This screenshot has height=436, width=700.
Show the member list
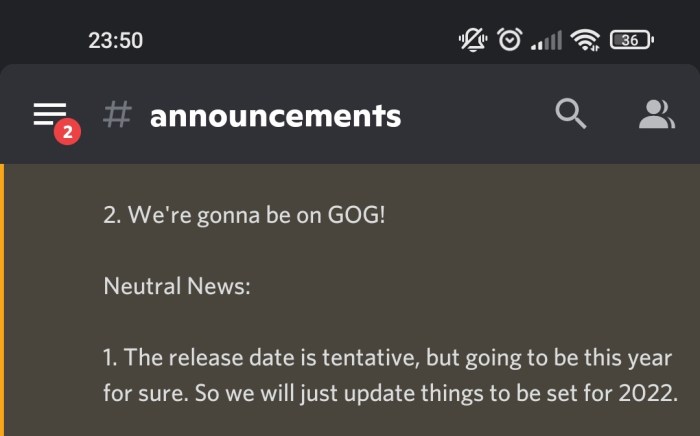[x=656, y=115]
